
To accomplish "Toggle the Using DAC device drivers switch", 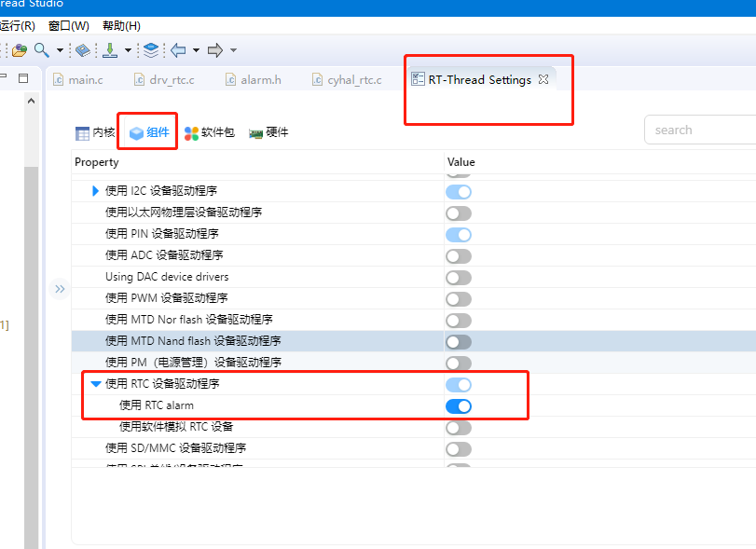I will coord(459,278).
